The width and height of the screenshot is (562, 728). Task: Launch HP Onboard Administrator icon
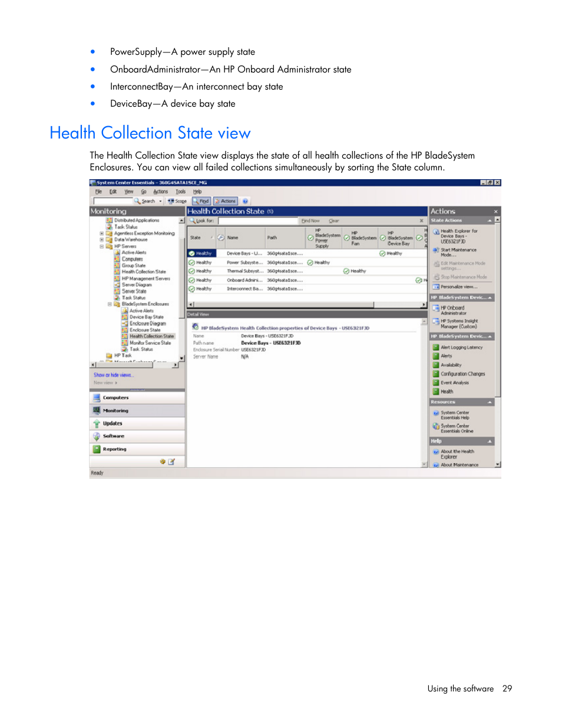[436, 308]
